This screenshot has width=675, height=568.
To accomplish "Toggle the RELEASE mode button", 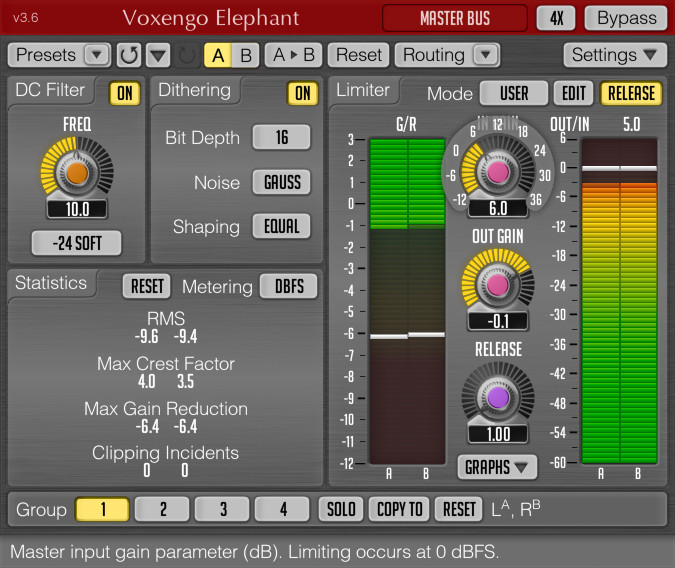I will tap(631, 93).
